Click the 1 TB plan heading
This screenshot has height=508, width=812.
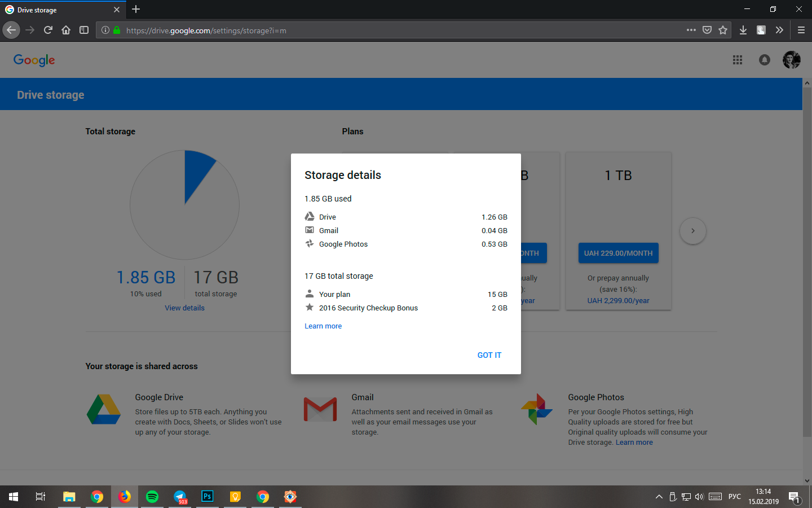[x=618, y=176]
